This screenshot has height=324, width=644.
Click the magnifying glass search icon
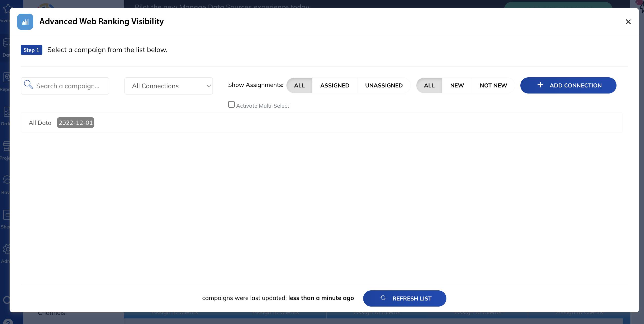(29, 84)
